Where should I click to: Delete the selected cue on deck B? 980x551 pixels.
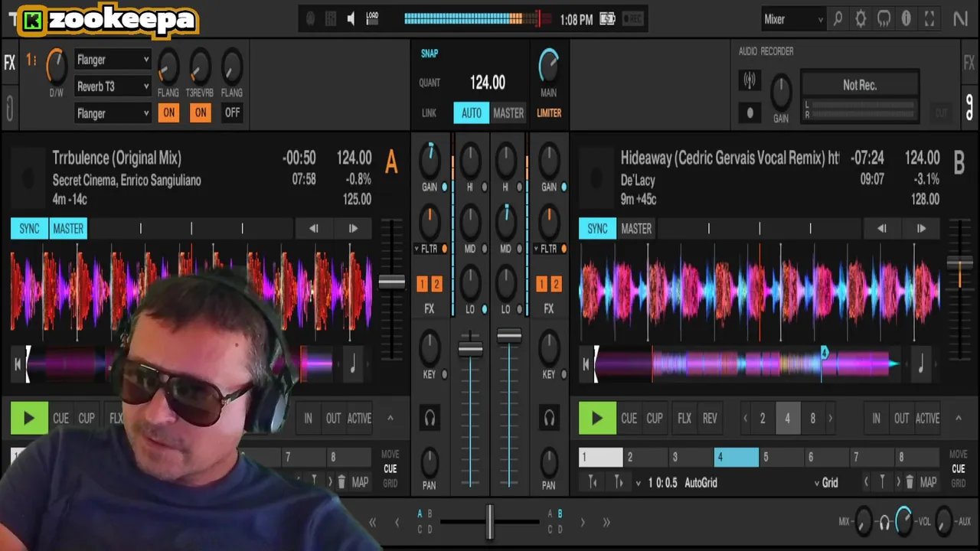tap(910, 482)
